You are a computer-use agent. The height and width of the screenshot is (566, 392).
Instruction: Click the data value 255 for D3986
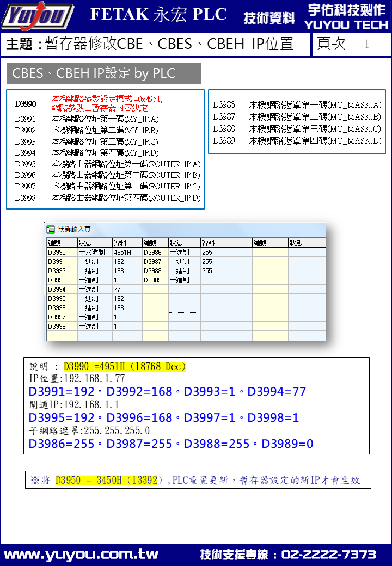[226, 253]
